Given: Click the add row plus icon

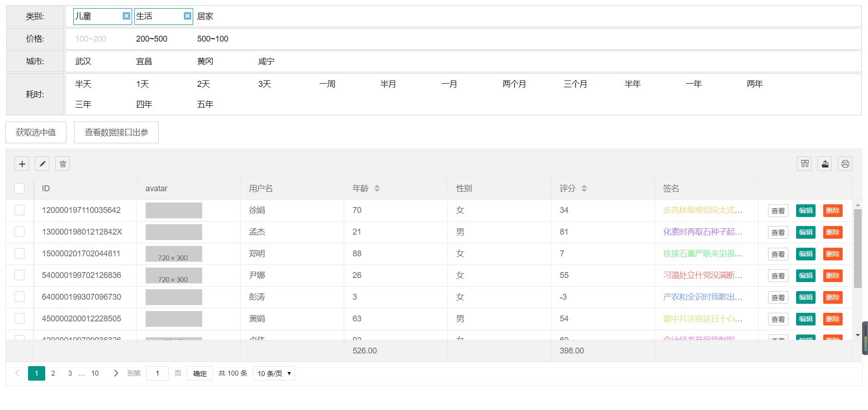Looking at the screenshot, I should click(22, 164).
